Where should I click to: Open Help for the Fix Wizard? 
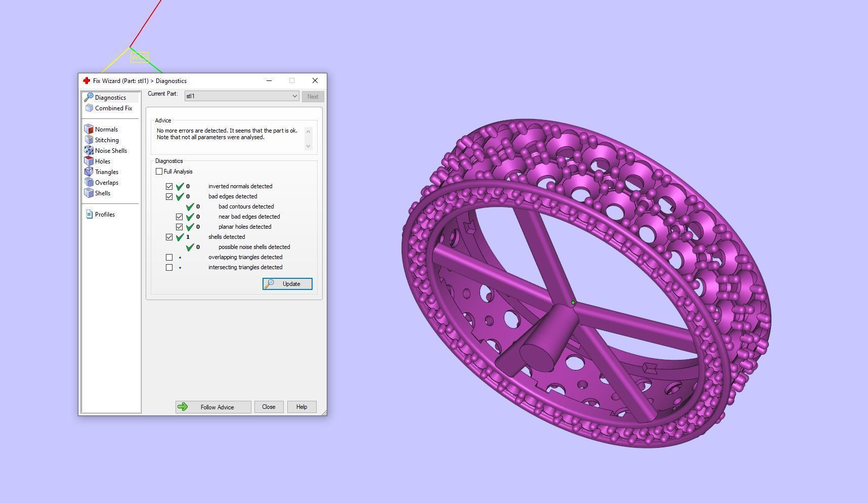coord(301,407)
